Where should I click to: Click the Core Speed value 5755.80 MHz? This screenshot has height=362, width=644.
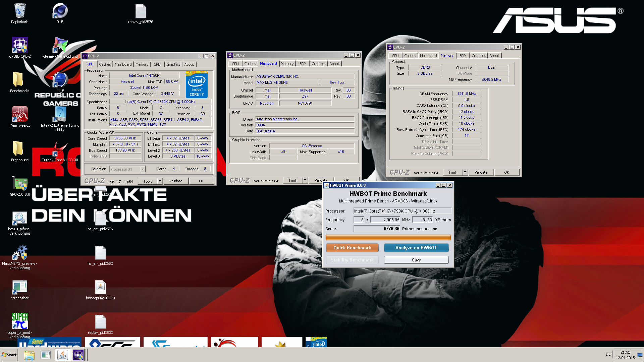[x=125, y=138]
